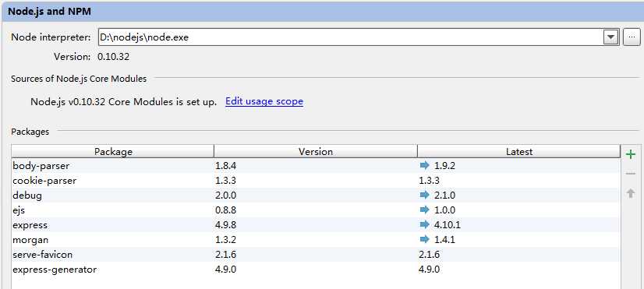Click the blue update arrow beside morgan 1.4.1
This screenshot has height=289, width=644.
click(424, 239)
